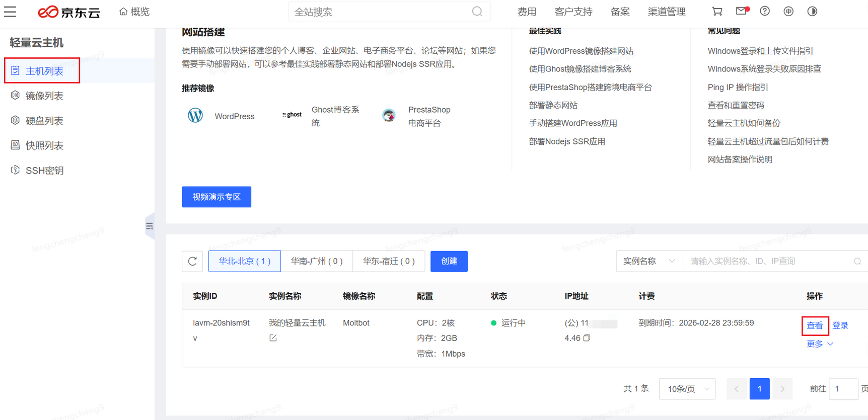Open the 视频演示专区 button
The image size is (868, 420).
click(216, 197)
